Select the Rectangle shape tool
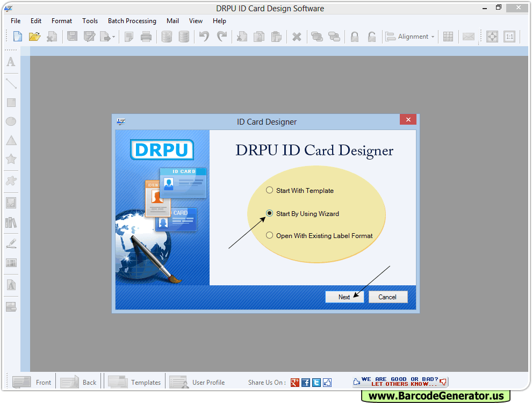 (11, 103)
